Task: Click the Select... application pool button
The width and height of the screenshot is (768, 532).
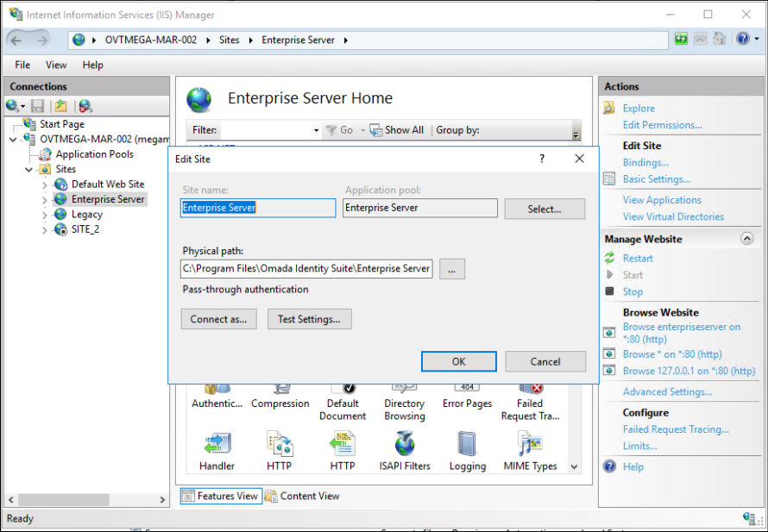Action: (545, 209)
